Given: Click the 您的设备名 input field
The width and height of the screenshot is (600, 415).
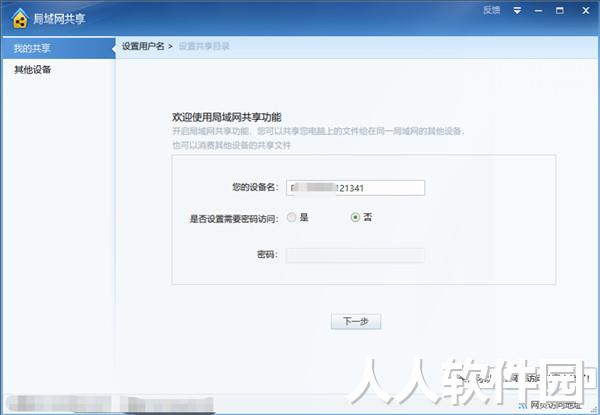Looking at the screenshot, I should click(x=355, y=188).
